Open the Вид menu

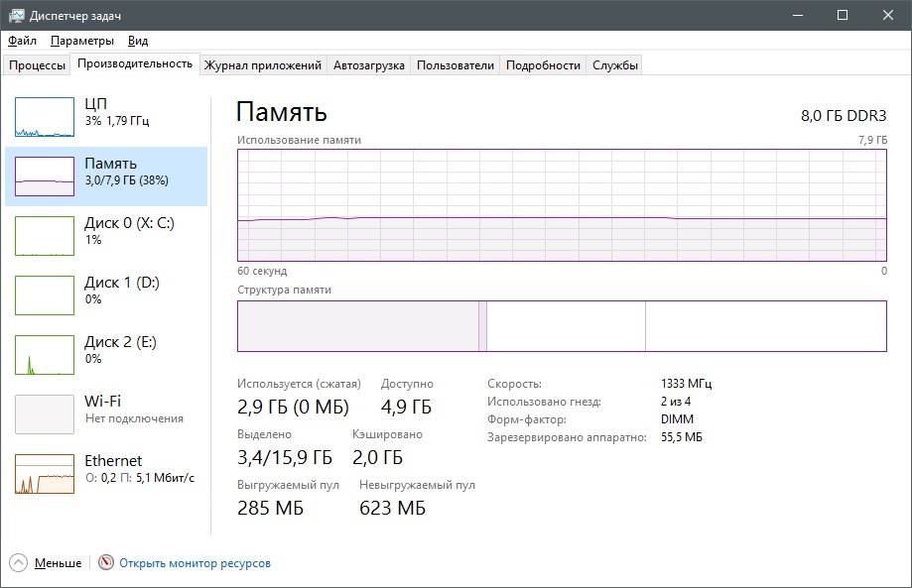click(138, 41)
